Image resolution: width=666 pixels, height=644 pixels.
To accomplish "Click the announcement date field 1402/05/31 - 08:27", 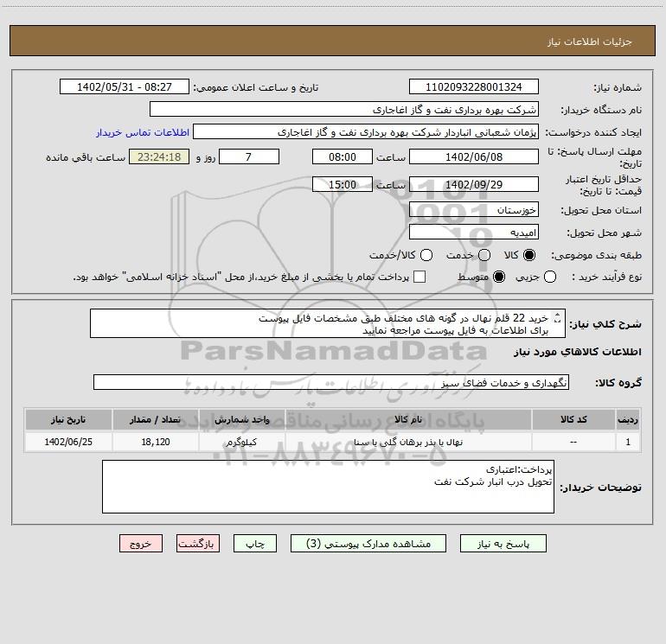I will pos(125,87).
